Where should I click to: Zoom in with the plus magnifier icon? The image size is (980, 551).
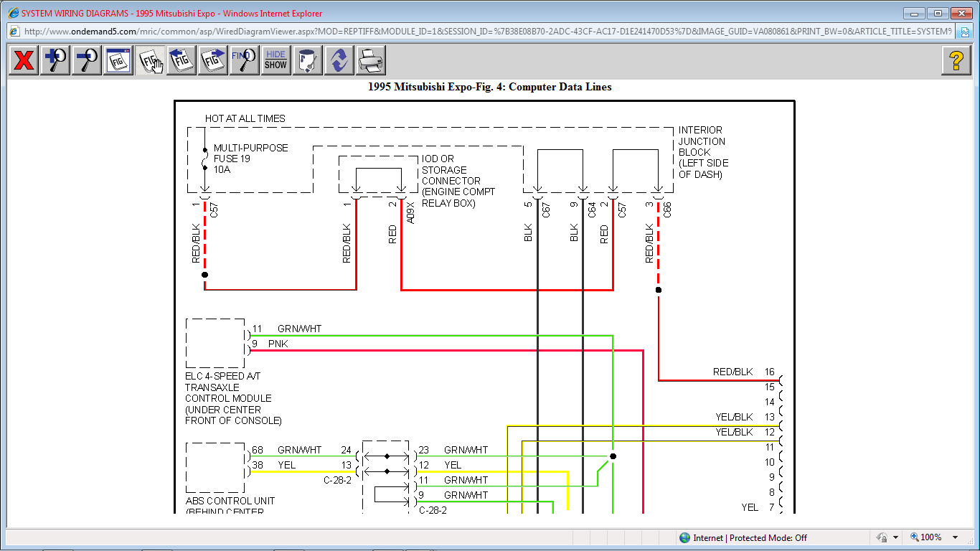pyautogui.click(x=55, y=60)
